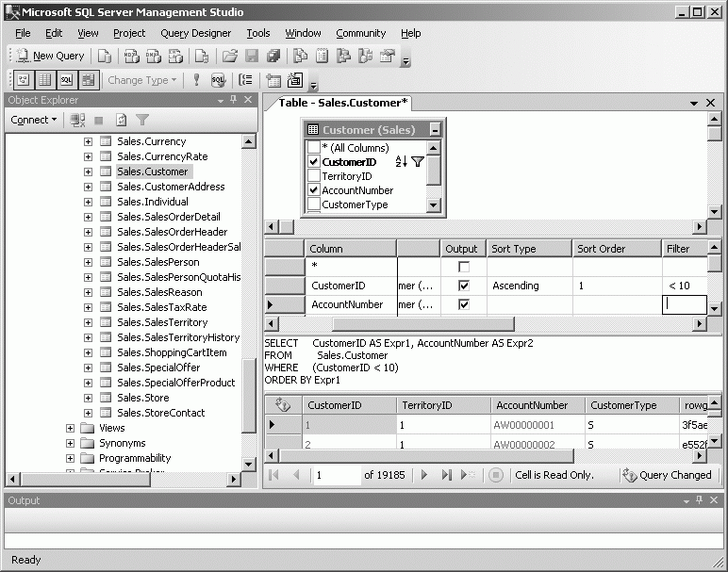This screenshot has height=572, width=728.
Task: Click the Object Explorer vertical scrollbar thumb
Action: [249, 395]
